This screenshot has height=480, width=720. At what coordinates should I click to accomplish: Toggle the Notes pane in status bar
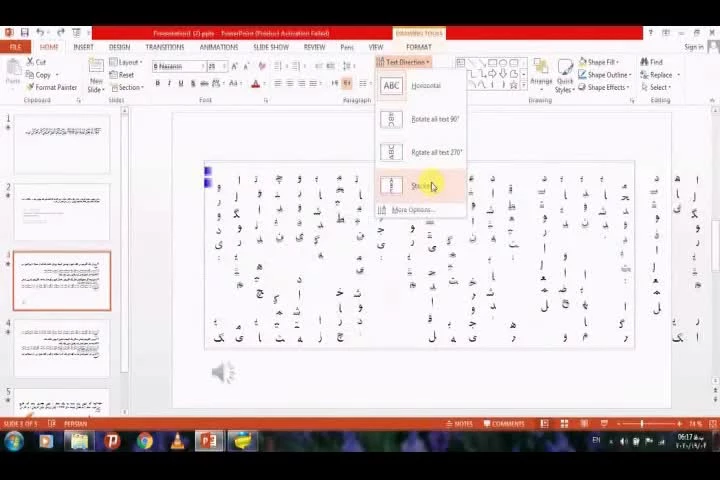tap(459, 423)
